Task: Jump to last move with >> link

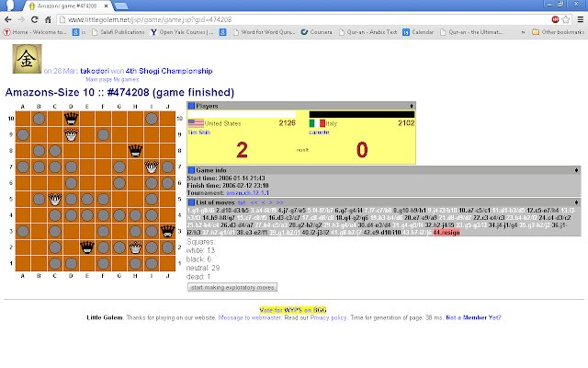Action: tap(279, 202)
